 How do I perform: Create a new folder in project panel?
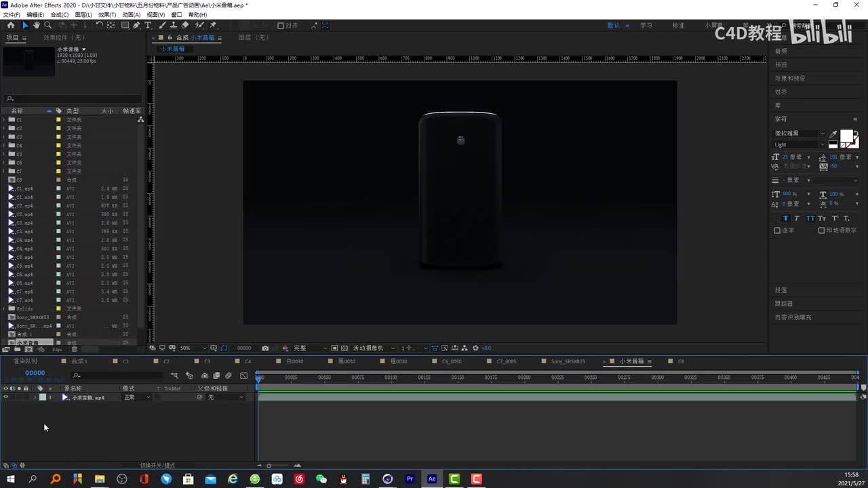pos(17,350)
